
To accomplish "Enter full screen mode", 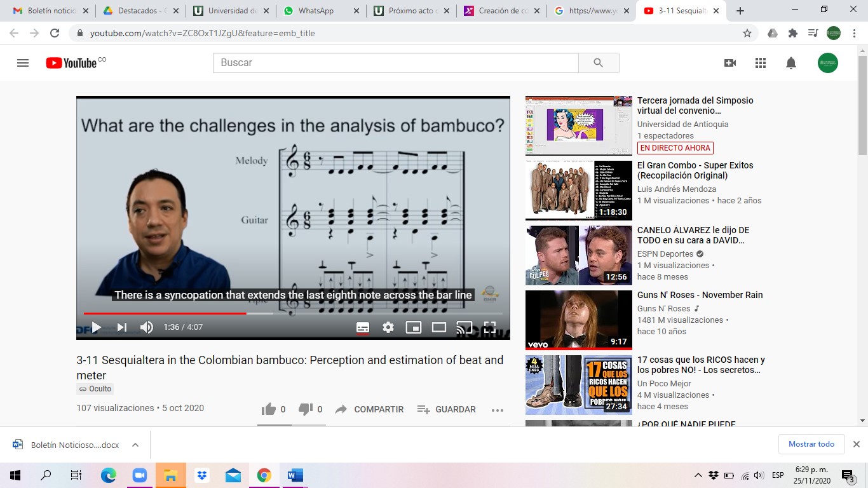I will pos(490,327).
